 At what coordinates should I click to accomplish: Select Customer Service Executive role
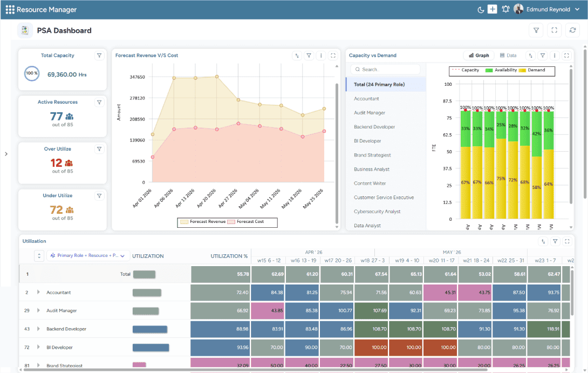pyautogui.click(x=386, y=198)
